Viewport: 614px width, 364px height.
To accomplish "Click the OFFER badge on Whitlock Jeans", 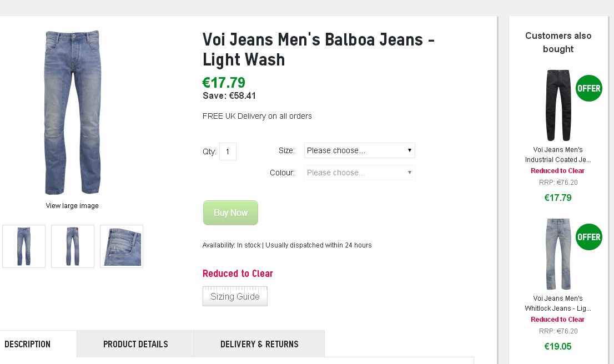I will (588, 237).
